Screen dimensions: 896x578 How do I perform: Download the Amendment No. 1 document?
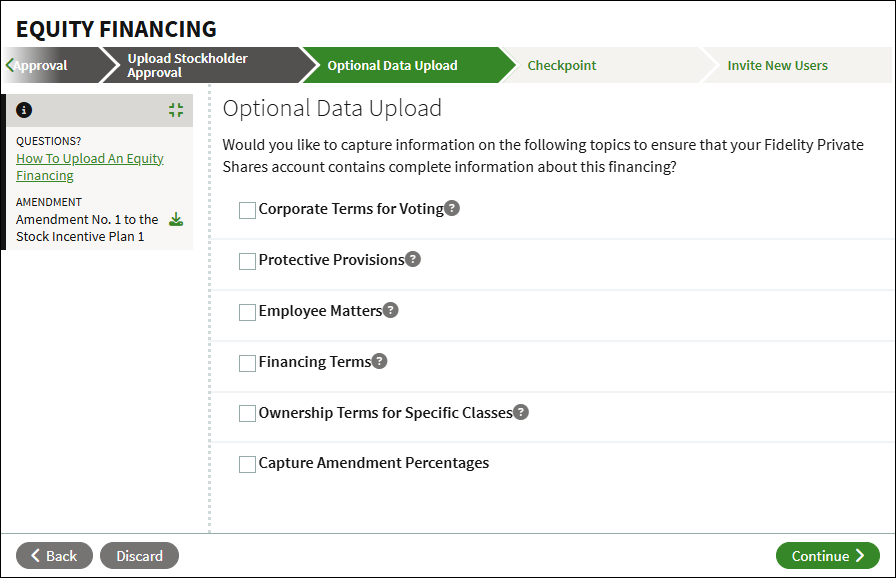tap(176, 219)
